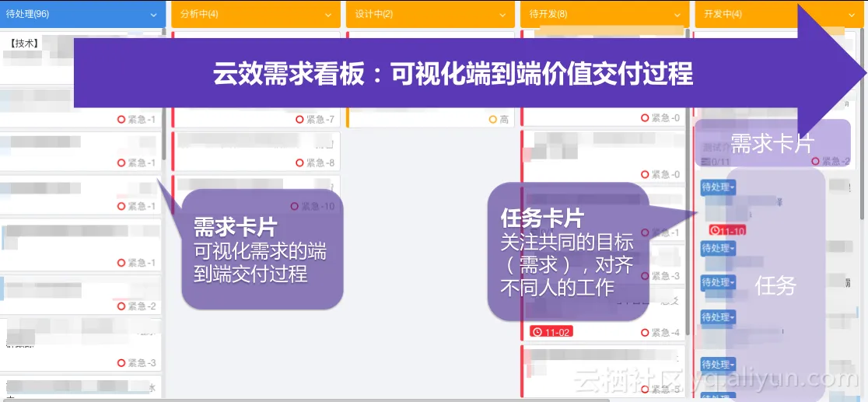Viewport: 868px width, 402px height.
Task: Click 紧急-3 label in the 待处理 column
Action: point(142,362)
